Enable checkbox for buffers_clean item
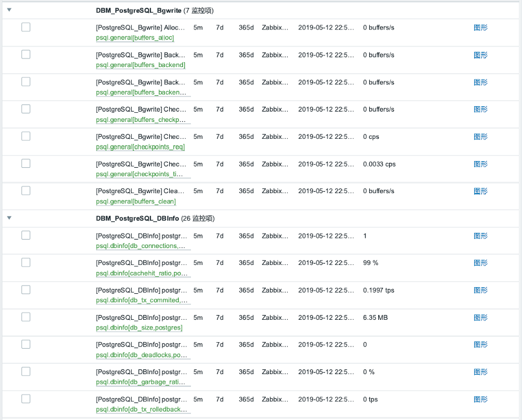This screenshot has height=420, width=522. (x=25, y=191)
